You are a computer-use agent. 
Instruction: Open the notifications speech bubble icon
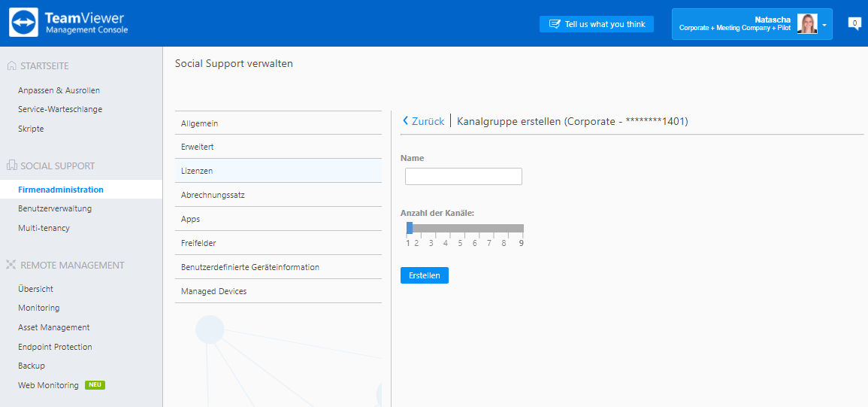[854, 23]
